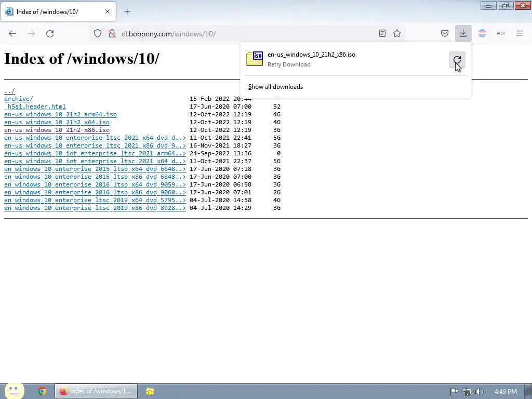Click the date 04-Jul-2020 14:58

220,200
